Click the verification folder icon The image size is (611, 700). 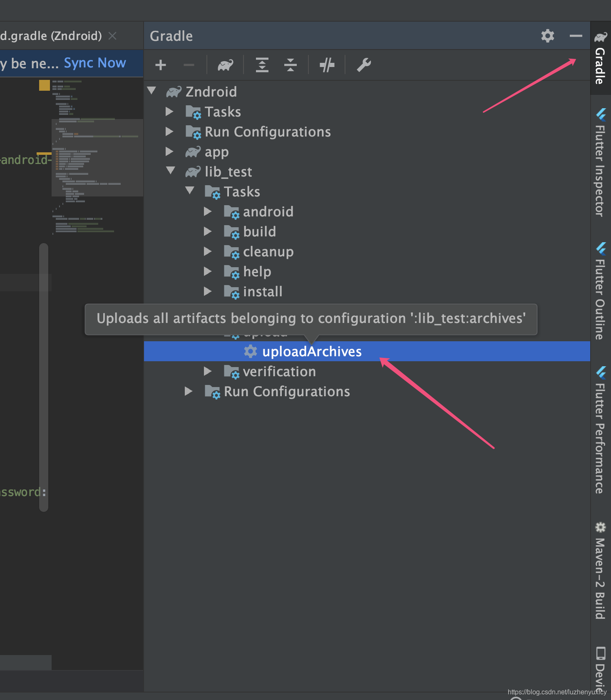click(x=231, y=372)
